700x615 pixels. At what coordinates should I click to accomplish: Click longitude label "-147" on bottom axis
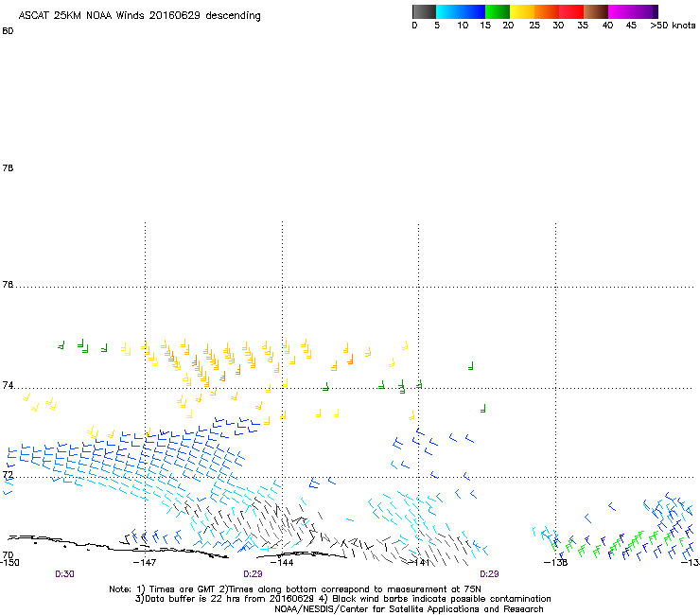click(x=145, y=563)
